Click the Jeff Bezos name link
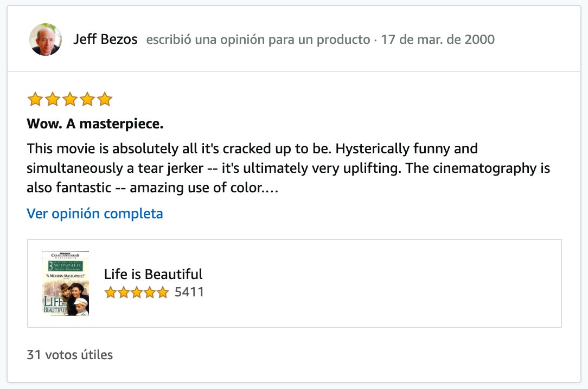This screenshot has height=389, width=588. click(106, 39)
